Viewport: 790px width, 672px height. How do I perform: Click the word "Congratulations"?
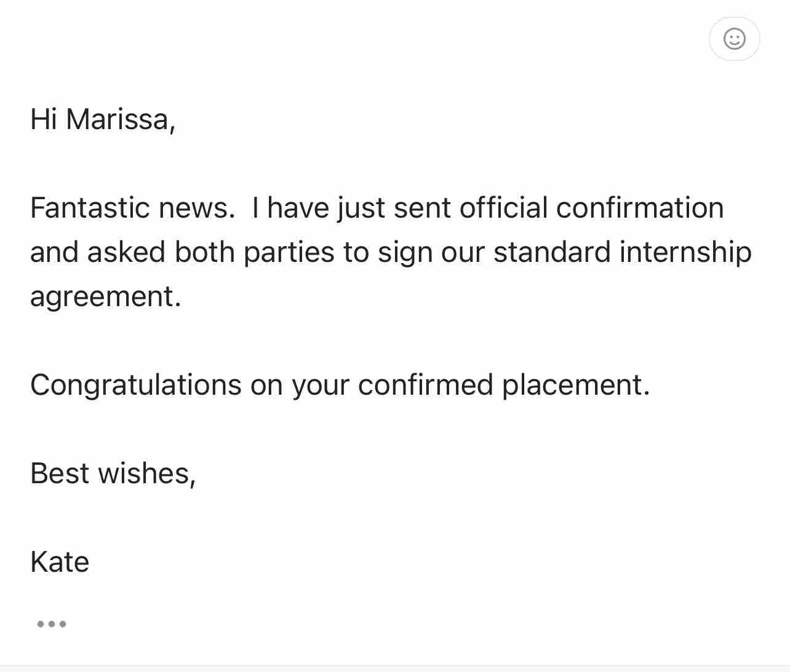135,385
